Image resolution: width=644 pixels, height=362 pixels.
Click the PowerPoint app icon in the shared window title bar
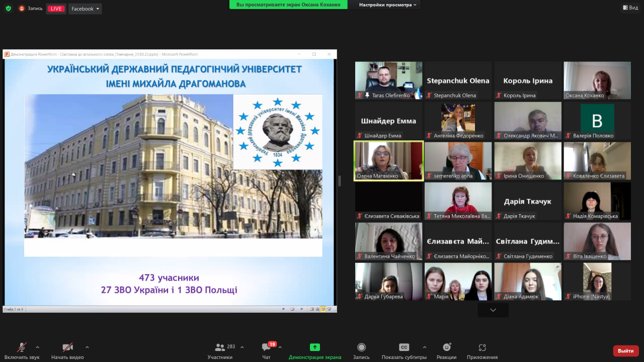click(x=7, y=54)
